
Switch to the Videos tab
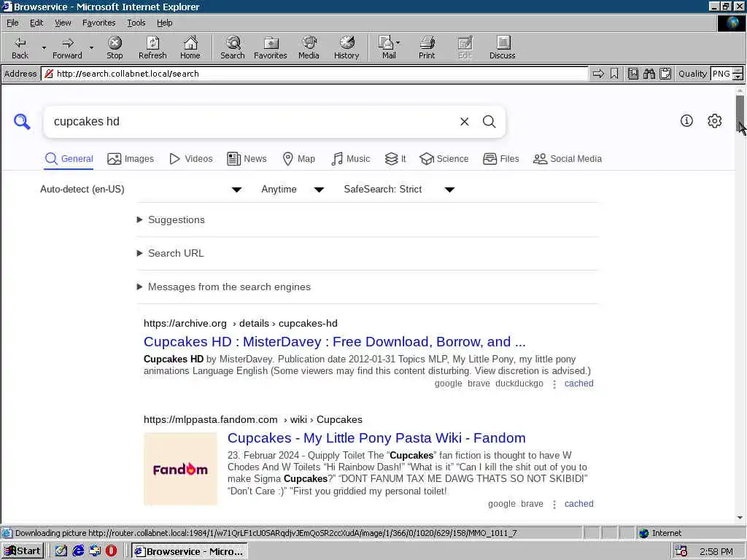[191, 158]
